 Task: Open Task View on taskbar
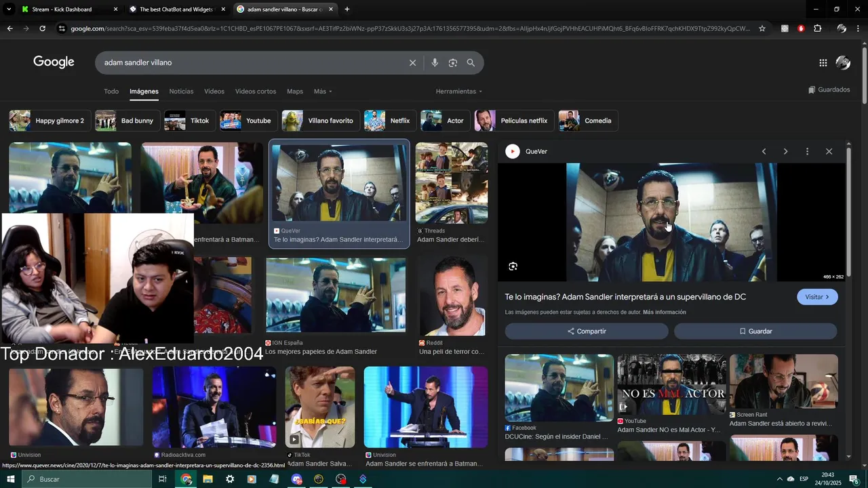point(162,479)
